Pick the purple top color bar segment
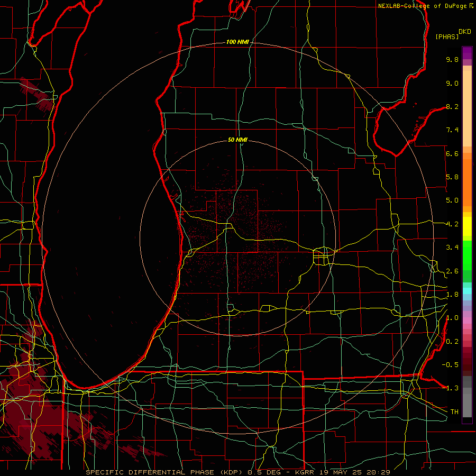This screenshot has width=476, height=476. tap(467, 53)
